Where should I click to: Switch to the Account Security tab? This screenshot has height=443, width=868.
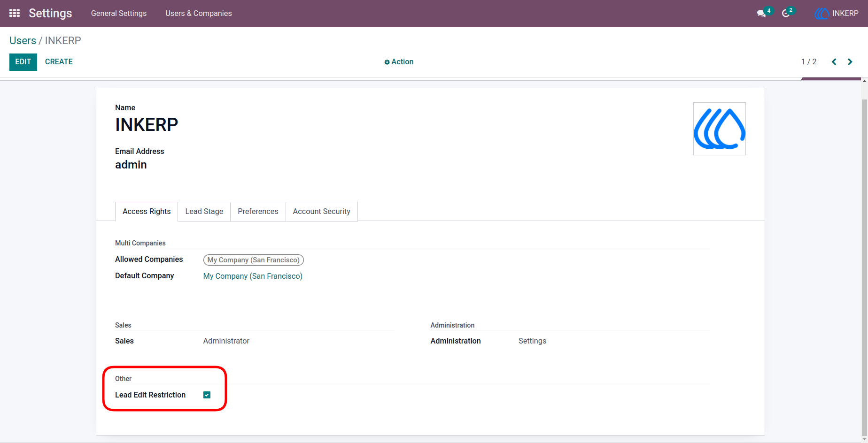tap(322, 212)
